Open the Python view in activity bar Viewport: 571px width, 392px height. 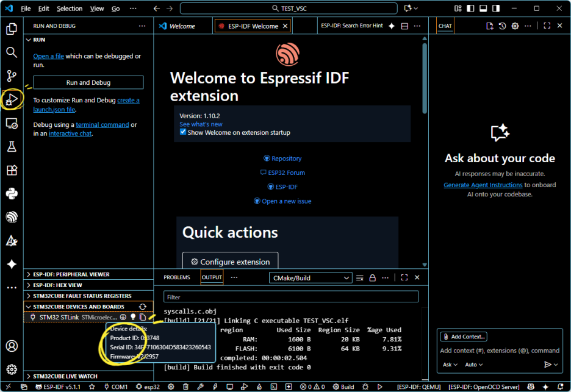(12, 194)
